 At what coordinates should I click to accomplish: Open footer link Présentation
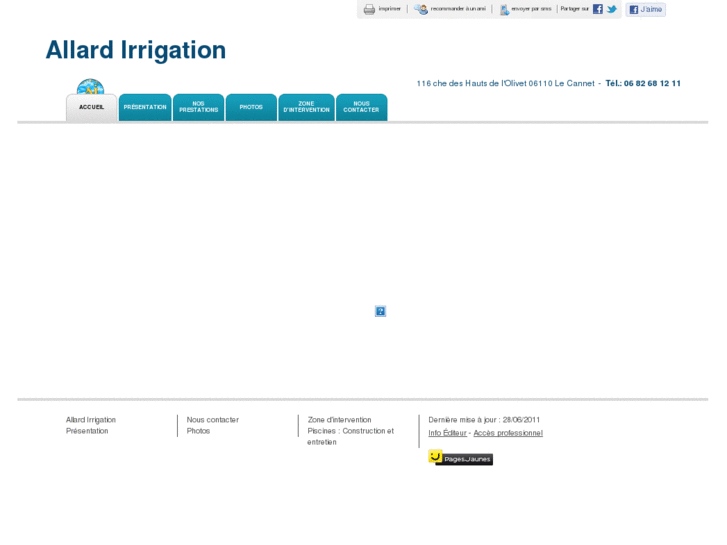click(87, 431)
